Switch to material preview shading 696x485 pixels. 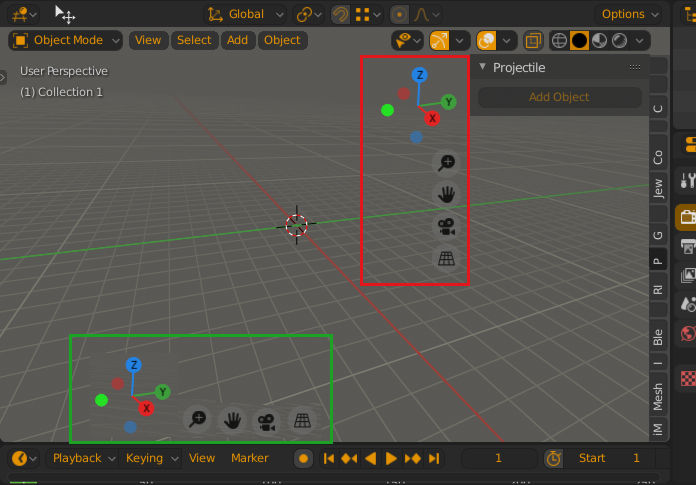coord(599,41)
